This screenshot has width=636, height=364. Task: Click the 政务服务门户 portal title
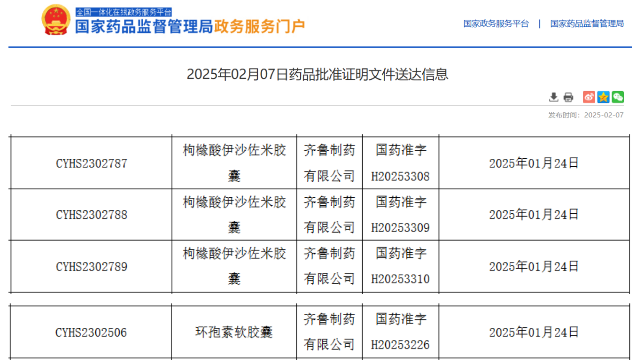point(259,26)
